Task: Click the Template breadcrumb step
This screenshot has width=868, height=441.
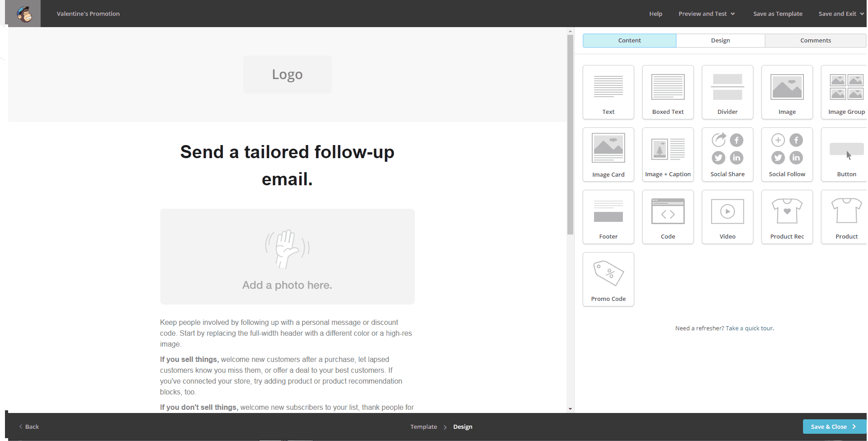Action: pos(423,427)
